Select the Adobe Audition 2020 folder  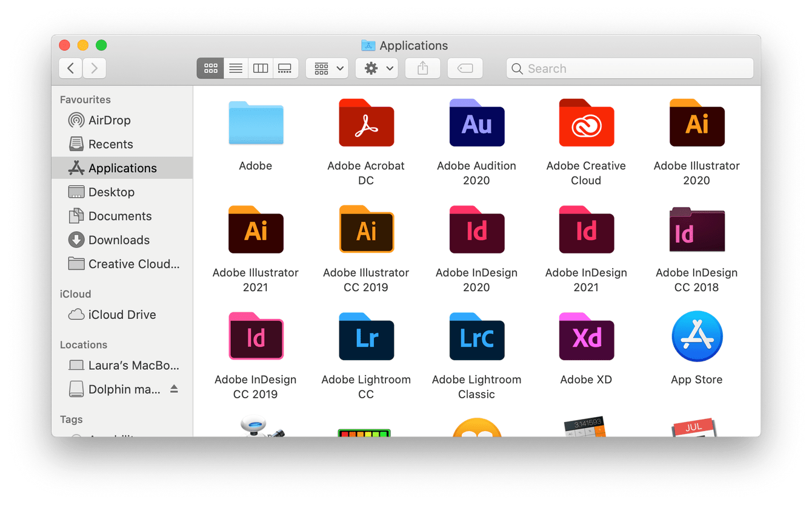pyautogui.click(x=476, y=123)
